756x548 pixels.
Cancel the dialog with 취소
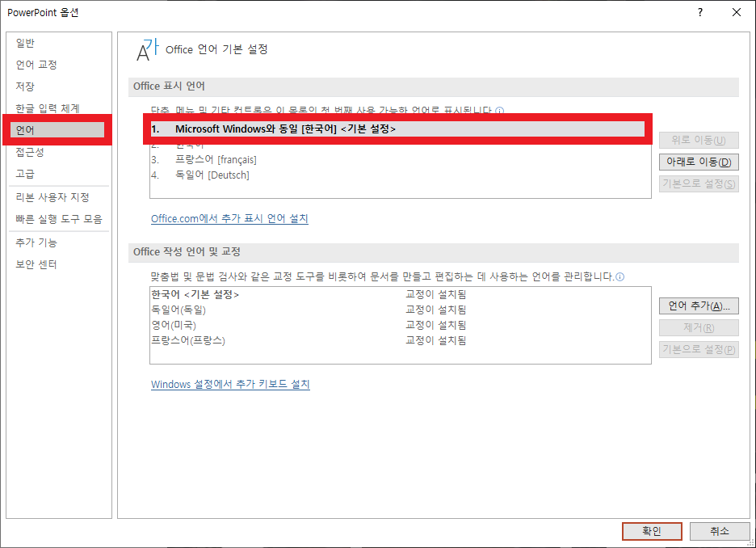coord(720,531)
